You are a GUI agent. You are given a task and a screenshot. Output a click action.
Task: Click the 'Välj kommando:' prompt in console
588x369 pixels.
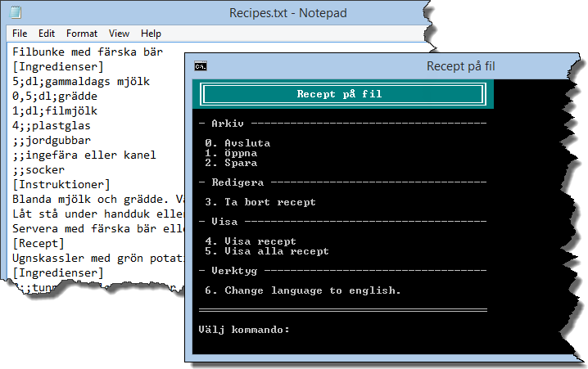click(244, 330)
